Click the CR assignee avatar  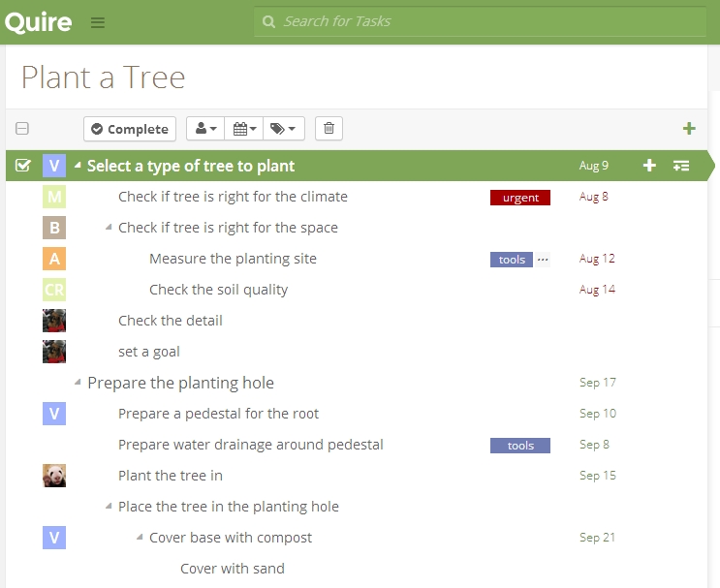(54, 290)
